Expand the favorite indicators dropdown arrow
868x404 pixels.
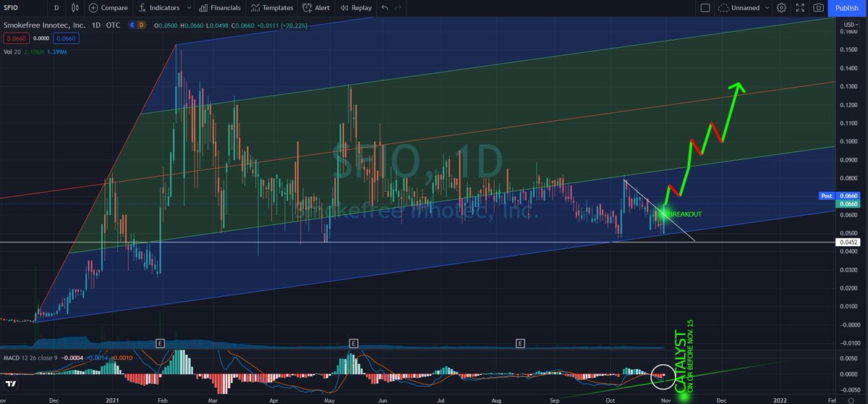[189, 8]
